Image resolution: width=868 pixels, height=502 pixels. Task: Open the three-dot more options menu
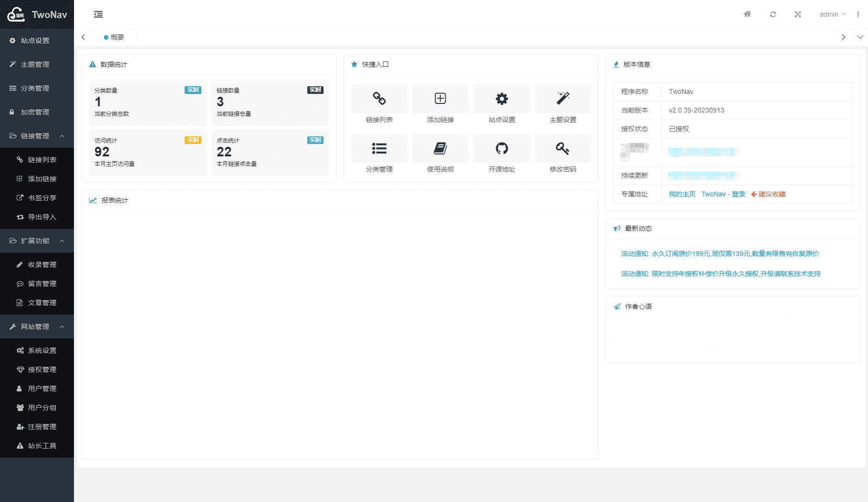click(858, 14)
